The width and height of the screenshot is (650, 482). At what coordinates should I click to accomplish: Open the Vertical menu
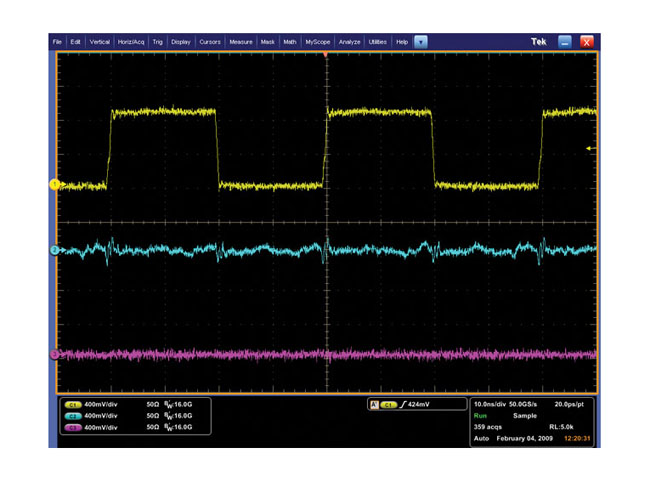(99, 42)
